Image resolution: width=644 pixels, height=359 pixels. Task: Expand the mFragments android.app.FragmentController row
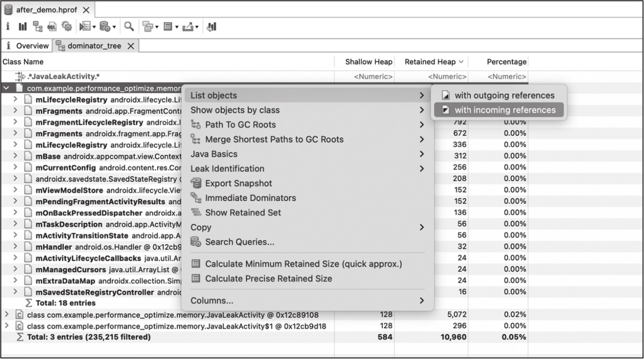[x=15, y=111]
